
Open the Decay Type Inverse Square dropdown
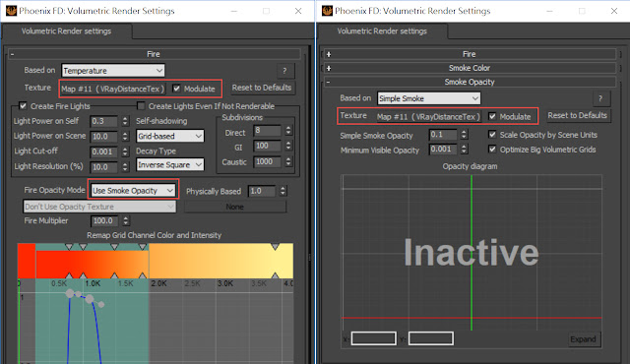170,164
